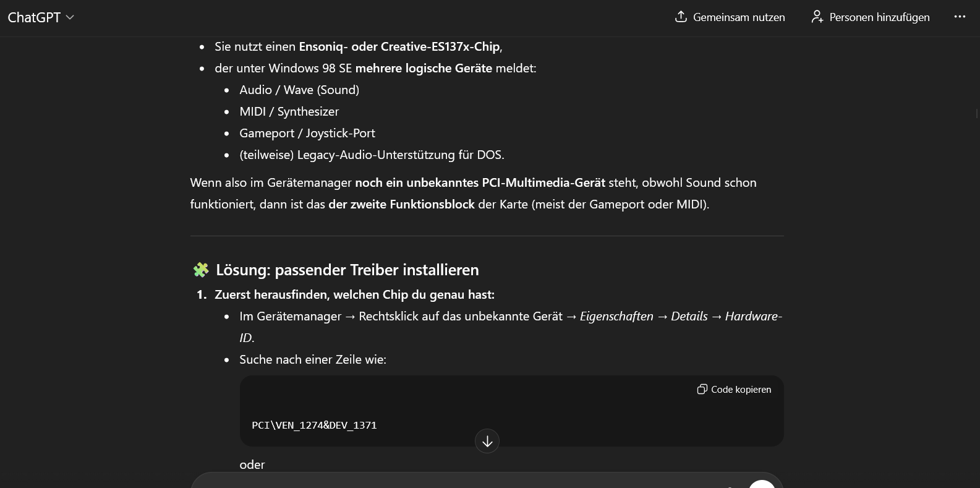This screenshot has width=980, height=488.
Task: Click the page scrollbar on the right edge
Action: (x=976, y=113)
